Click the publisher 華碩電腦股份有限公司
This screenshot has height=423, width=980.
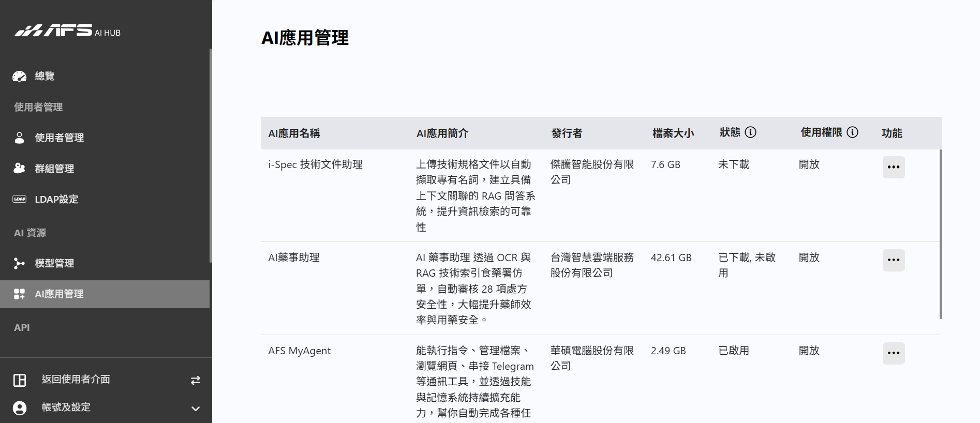coord(592,358)
